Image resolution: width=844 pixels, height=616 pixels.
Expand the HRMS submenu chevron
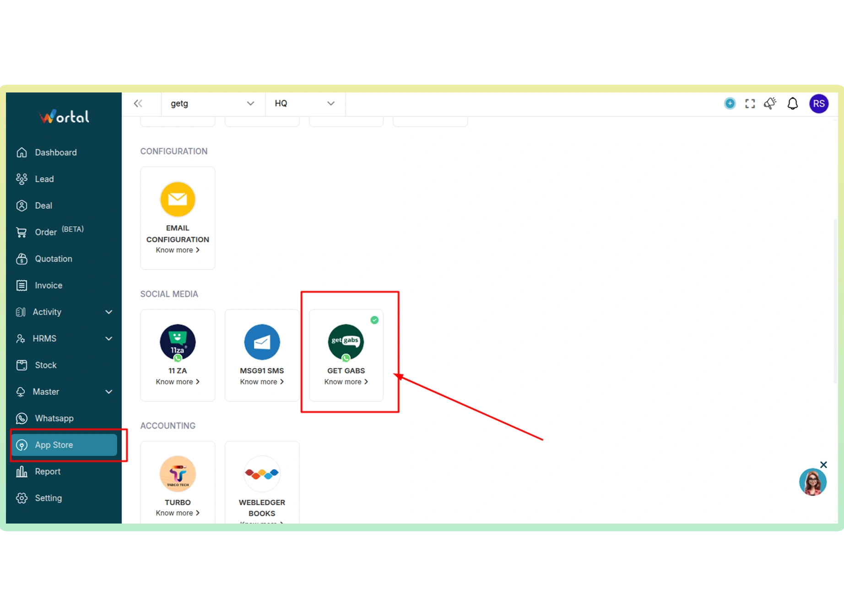pos(109,339)
